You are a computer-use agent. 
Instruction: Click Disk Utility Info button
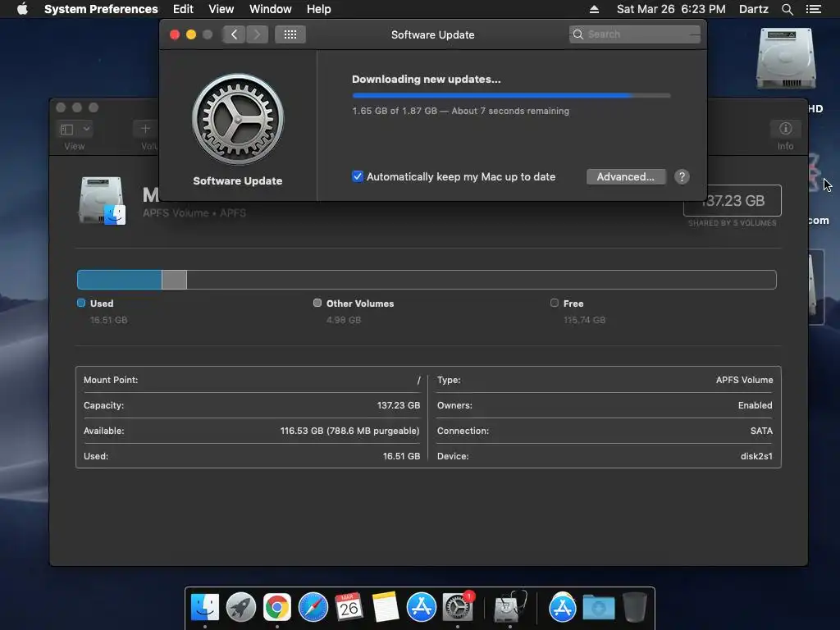click(785, 129)
